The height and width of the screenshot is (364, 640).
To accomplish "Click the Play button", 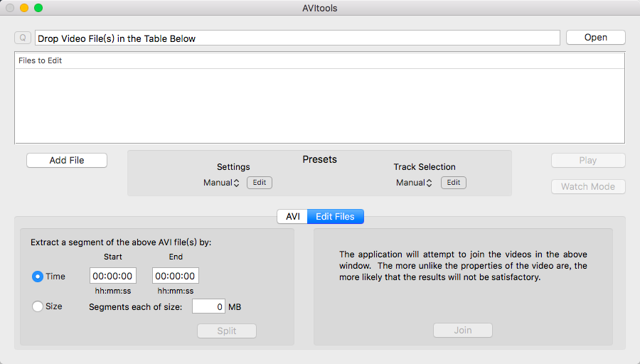I will 588,161.
